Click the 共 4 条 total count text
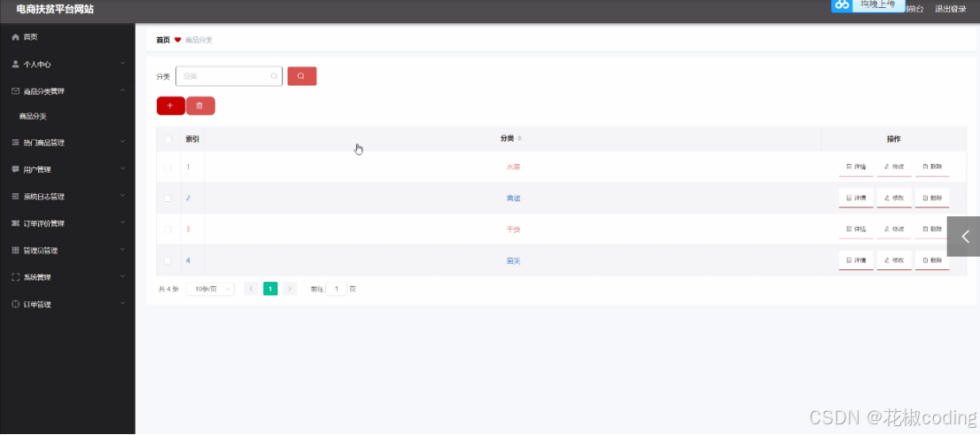 click(168, 290)
